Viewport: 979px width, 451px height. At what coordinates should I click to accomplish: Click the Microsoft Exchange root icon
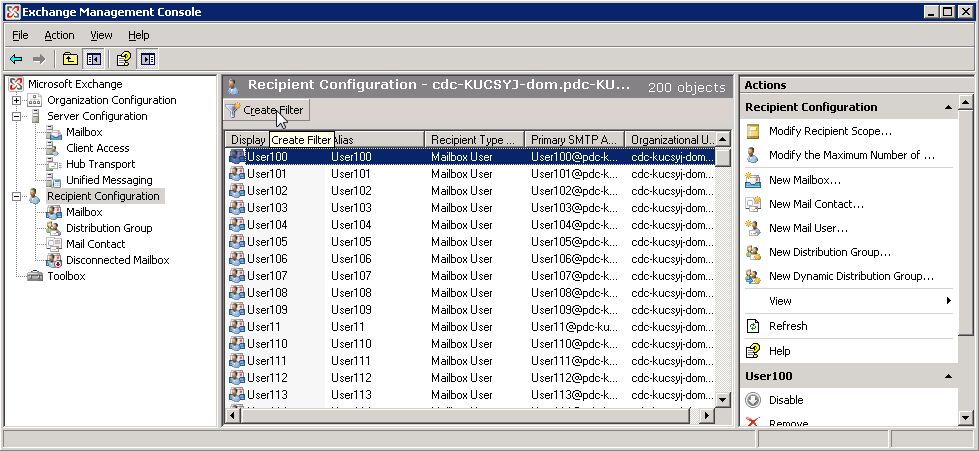(17, 84)
